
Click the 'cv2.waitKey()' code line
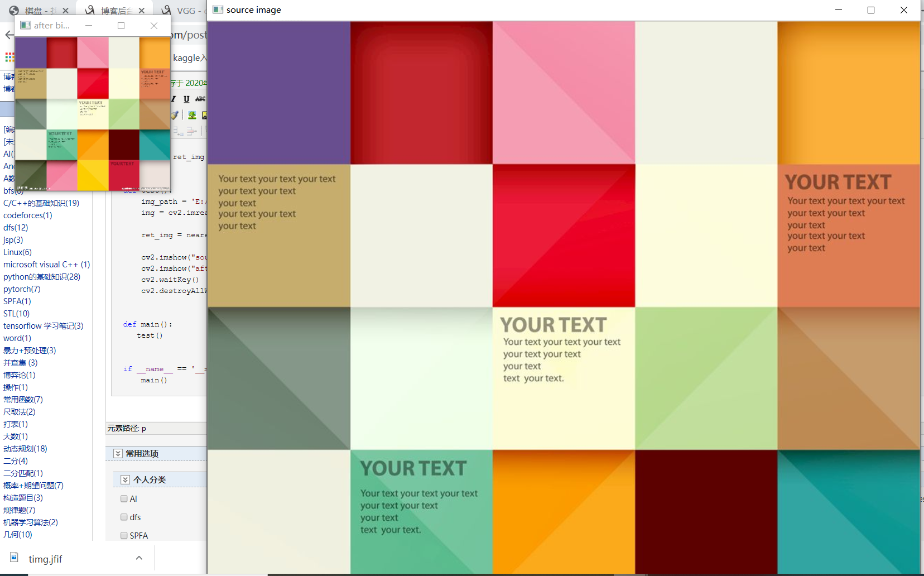click(x=170, y=280)
